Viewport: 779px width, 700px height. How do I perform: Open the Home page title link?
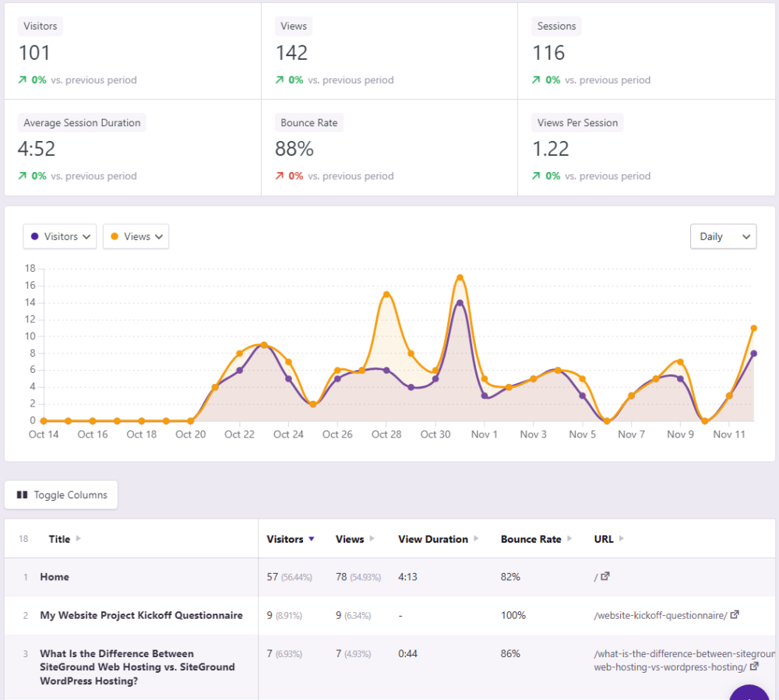pyautogui.click(x=54, y=576)
